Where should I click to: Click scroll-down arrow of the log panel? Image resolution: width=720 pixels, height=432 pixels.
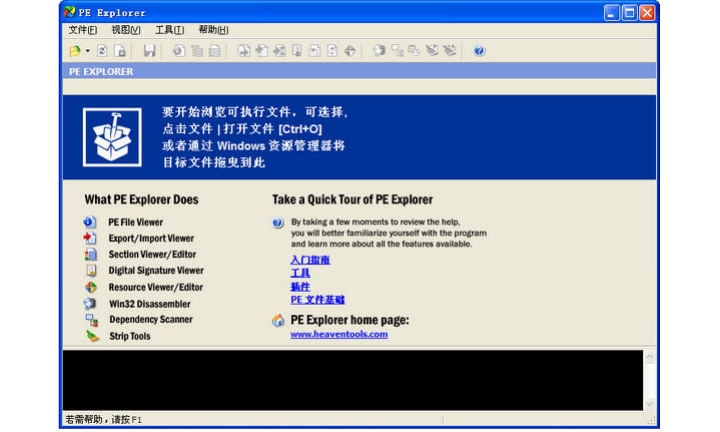649,404
